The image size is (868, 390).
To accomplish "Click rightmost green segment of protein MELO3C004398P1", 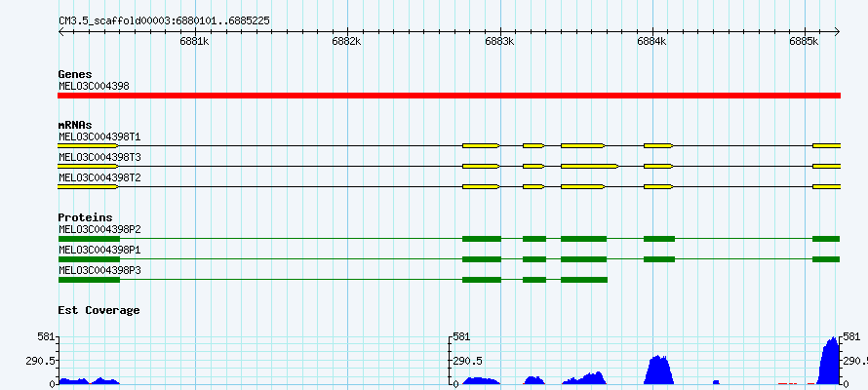I will pos(826,259).
